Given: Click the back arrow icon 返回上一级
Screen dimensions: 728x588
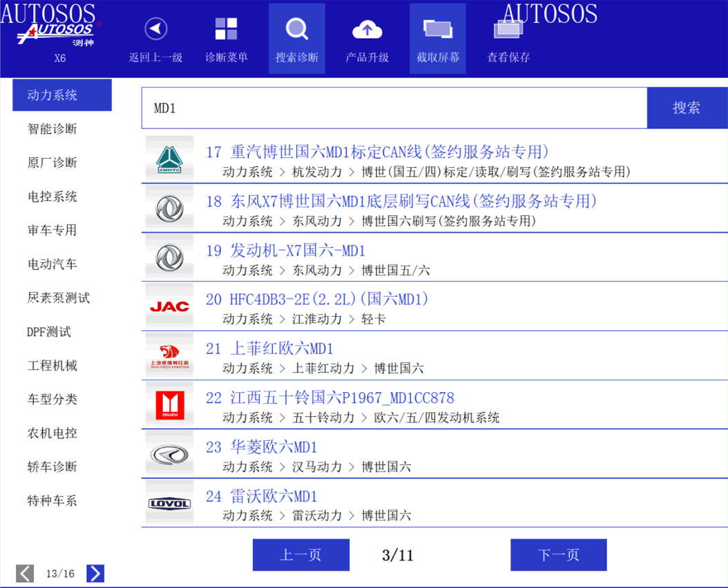Looking at the screenshot, I should pyautogui.click(x=156, y=29).
